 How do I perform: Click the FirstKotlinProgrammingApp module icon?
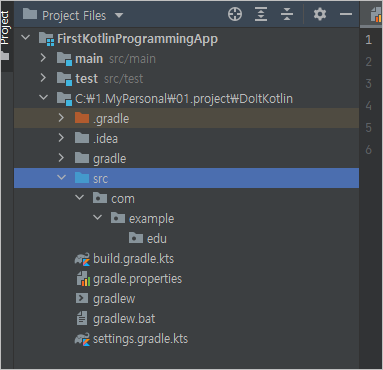tap(46, 39)
